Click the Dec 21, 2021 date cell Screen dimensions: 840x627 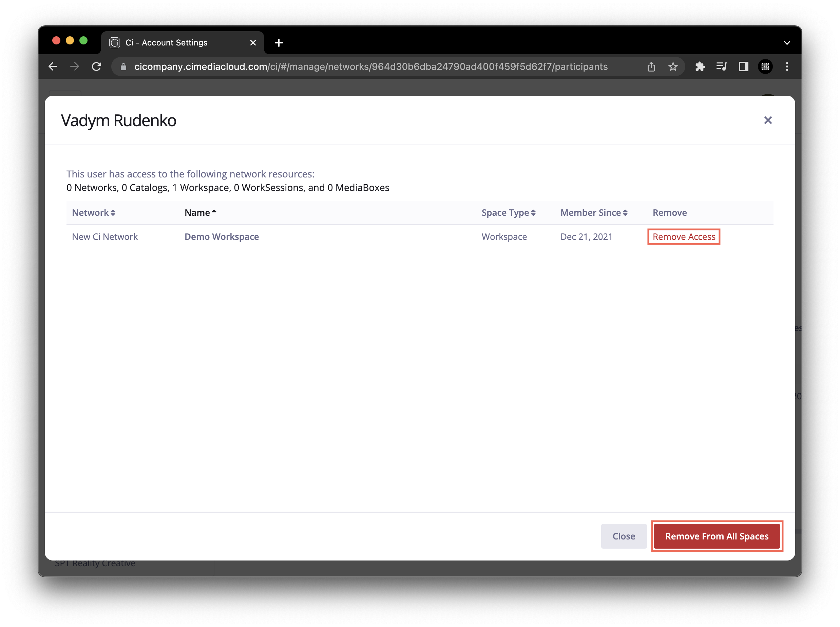(586, 237)
